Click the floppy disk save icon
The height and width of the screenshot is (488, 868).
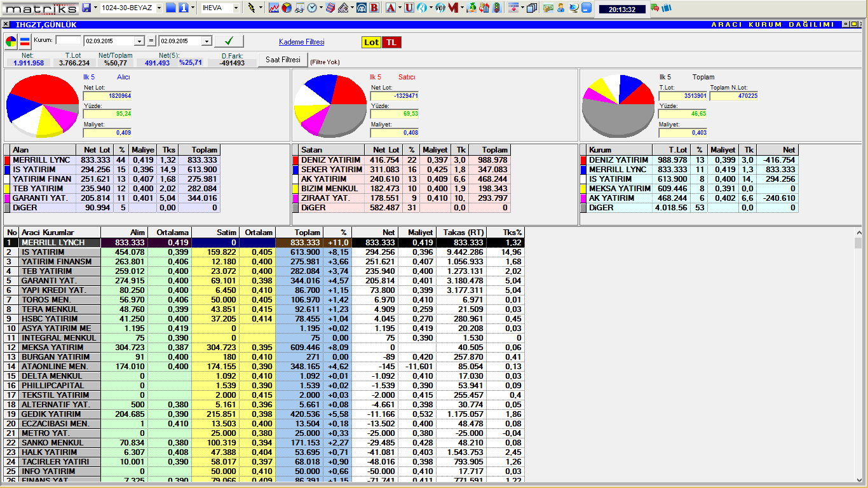tap(86, 8)
